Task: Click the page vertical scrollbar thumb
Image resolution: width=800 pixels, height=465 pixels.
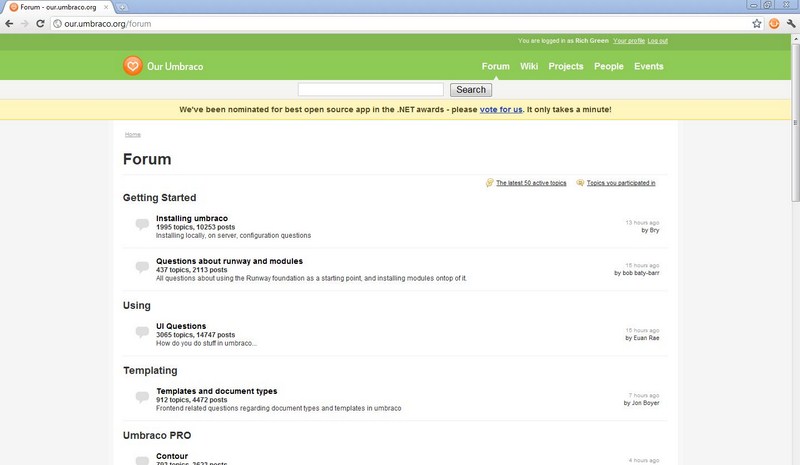Action: [x=795, y=123]
